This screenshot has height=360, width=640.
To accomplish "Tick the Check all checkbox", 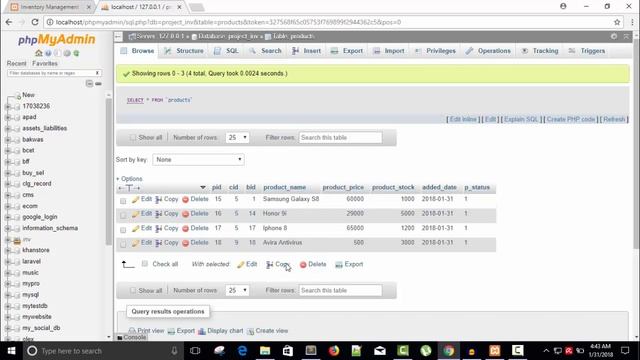I will click(x=145, y=264).
